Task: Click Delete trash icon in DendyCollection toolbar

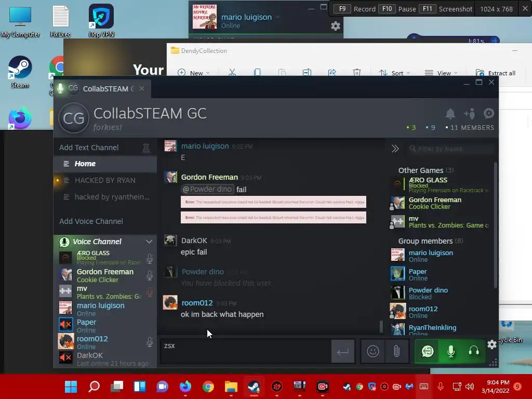Action: (356, 73)
